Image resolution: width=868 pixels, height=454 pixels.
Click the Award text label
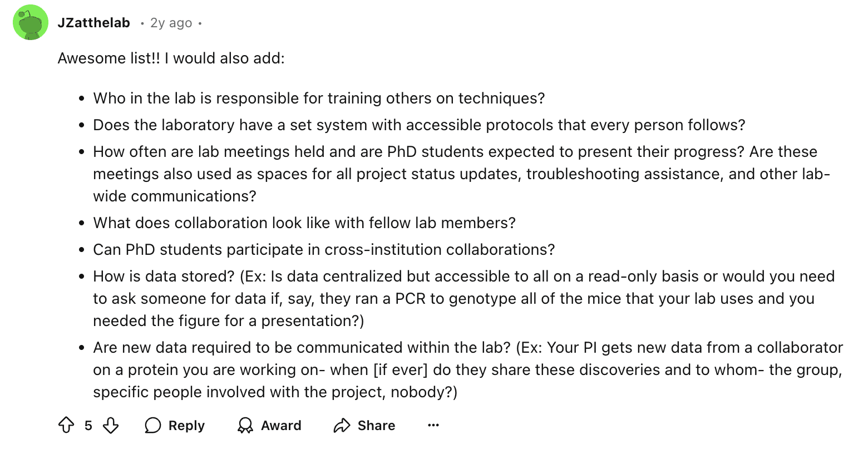281,426
